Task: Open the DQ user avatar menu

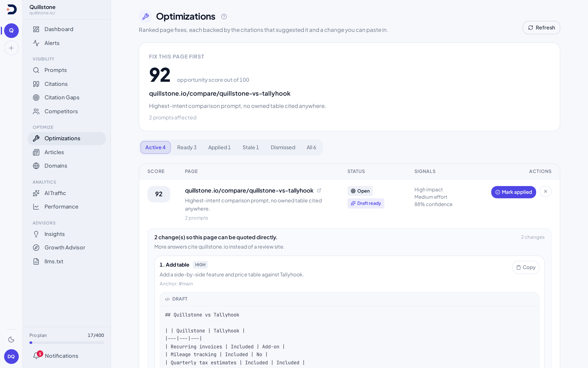Action: pos(11,357)
